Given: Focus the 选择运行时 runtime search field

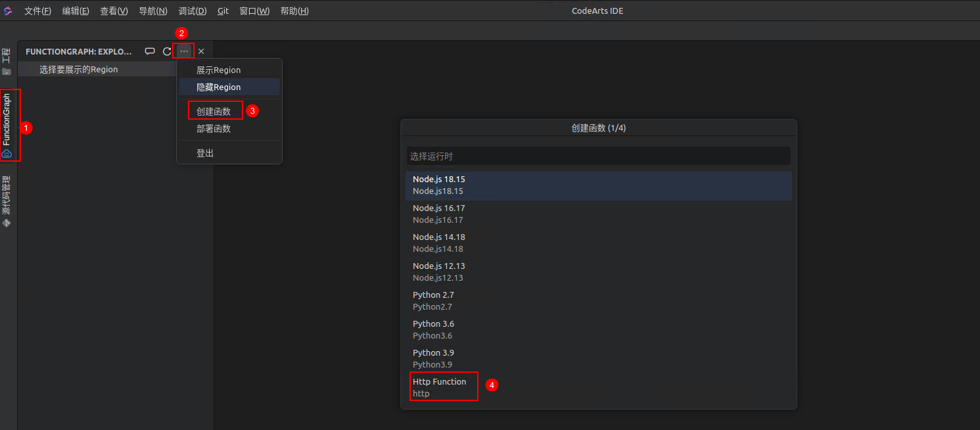Looking at the screenshot, I should point(598,156).
